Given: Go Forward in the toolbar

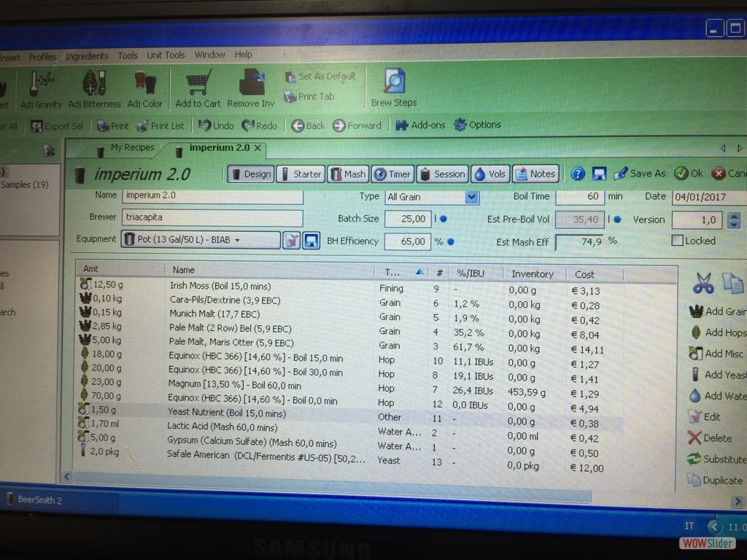Looking at the screenshot, I should click(x=357, y=125).
